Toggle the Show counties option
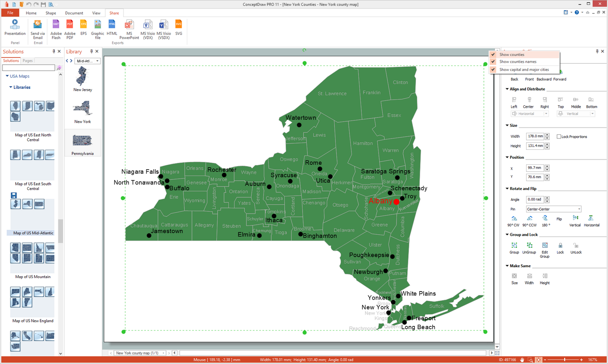 point(524,55)
